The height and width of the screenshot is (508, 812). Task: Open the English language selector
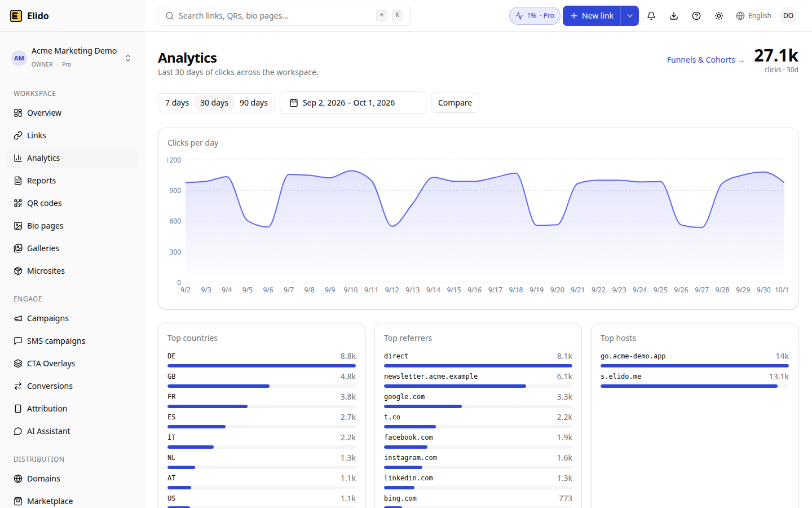(753, 16)
